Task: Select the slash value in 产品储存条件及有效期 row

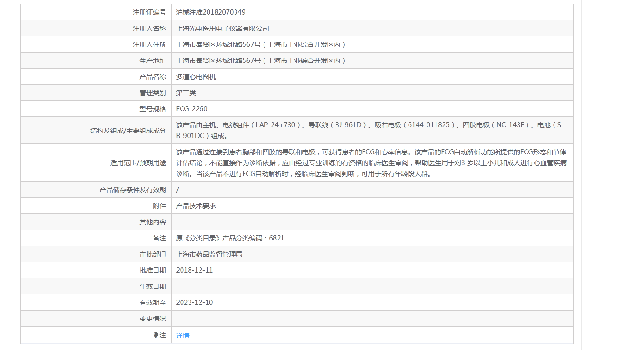Action: [177, 190]
